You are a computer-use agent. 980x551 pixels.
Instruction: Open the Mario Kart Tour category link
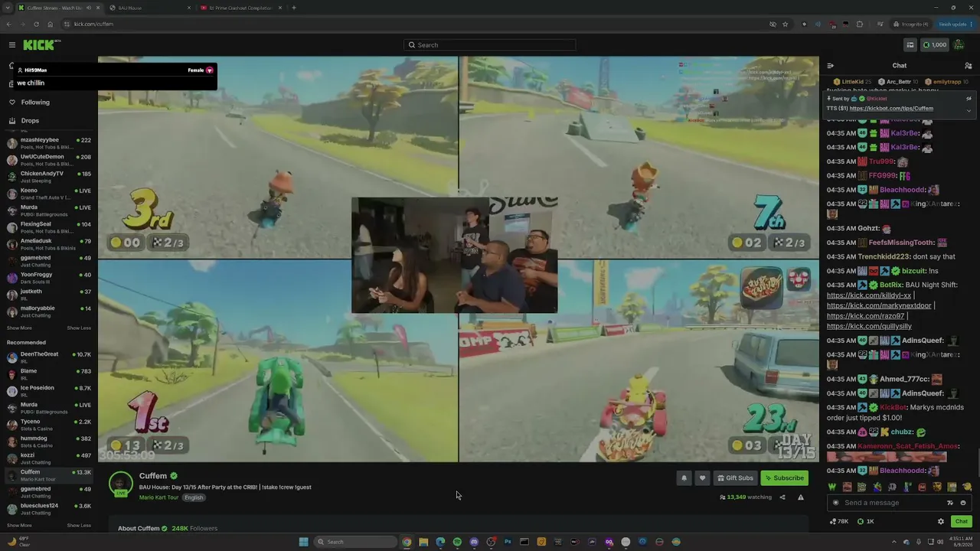pos(158,497)
